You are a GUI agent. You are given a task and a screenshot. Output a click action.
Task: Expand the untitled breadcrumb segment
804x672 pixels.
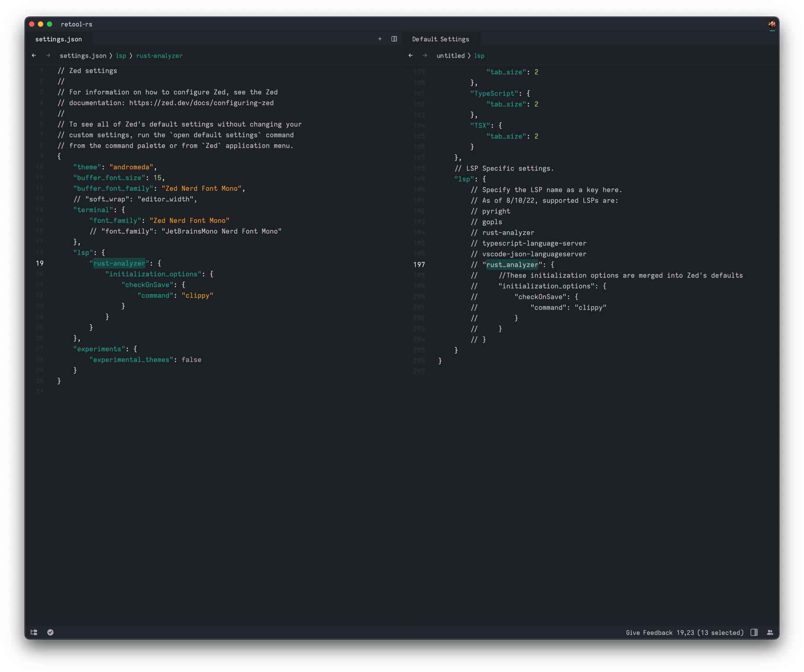point(451,55)
